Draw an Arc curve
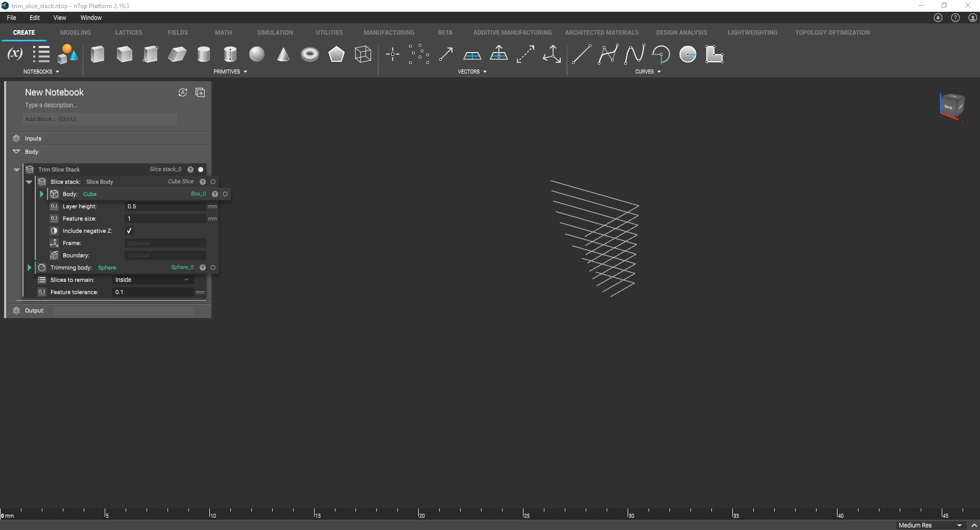The height and width of the screenshot is (530, 980). click(x=661, y=54)
